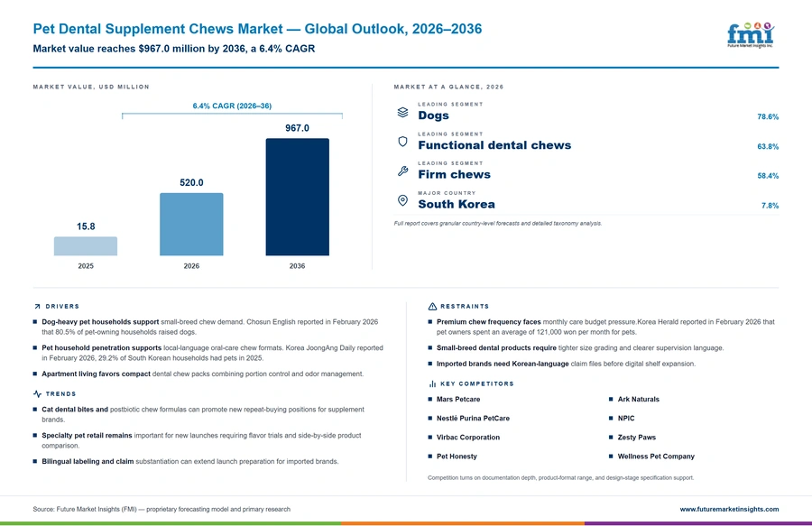Click the wrench icon beside Firm chews
This screenshot has width=812, height=526.
[x=403, y=171]
